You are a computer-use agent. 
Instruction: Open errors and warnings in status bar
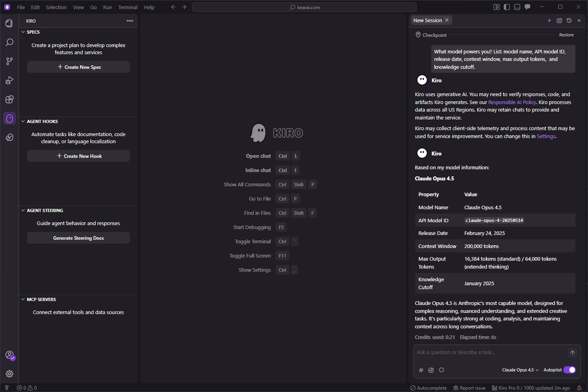[x=27, y=388]
